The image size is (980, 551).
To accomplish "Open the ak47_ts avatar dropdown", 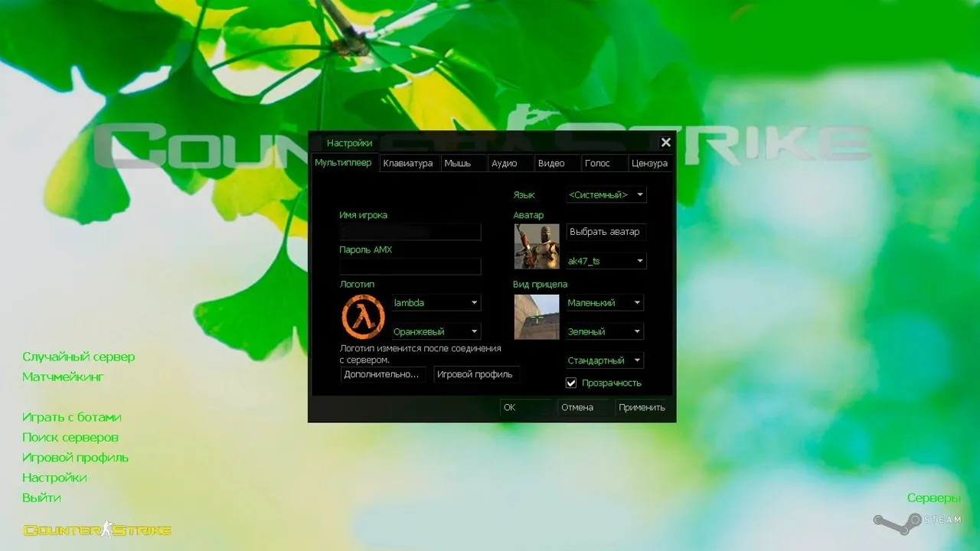I will tap(606, 261).
